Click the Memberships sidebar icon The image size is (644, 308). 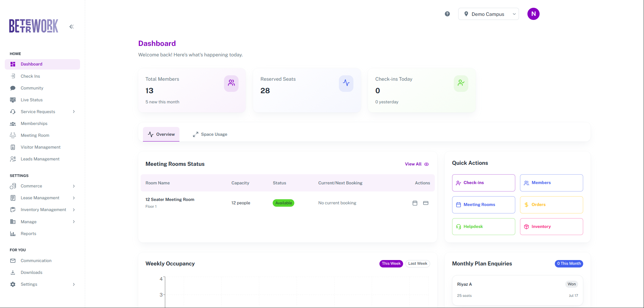13,123
